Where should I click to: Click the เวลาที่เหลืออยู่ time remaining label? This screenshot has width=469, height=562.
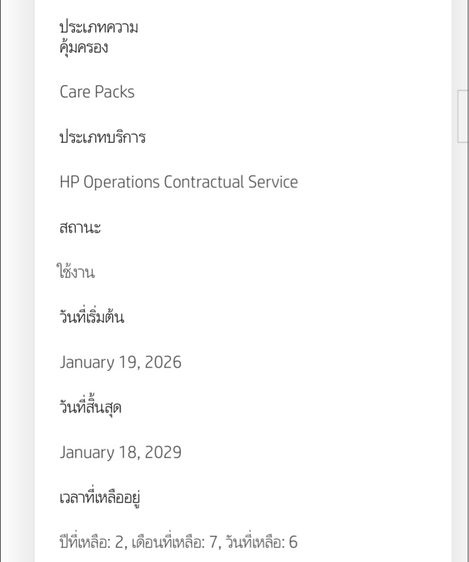tap(100, 497)
